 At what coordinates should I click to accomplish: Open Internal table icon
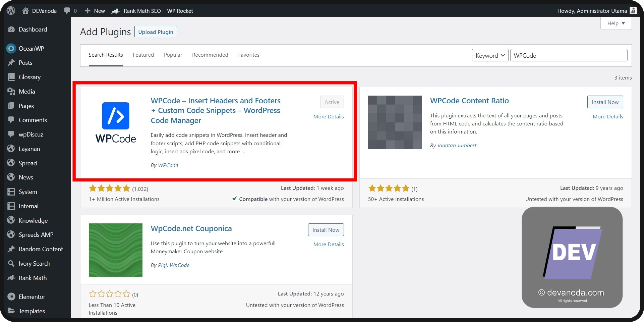(x=11, y=206)
